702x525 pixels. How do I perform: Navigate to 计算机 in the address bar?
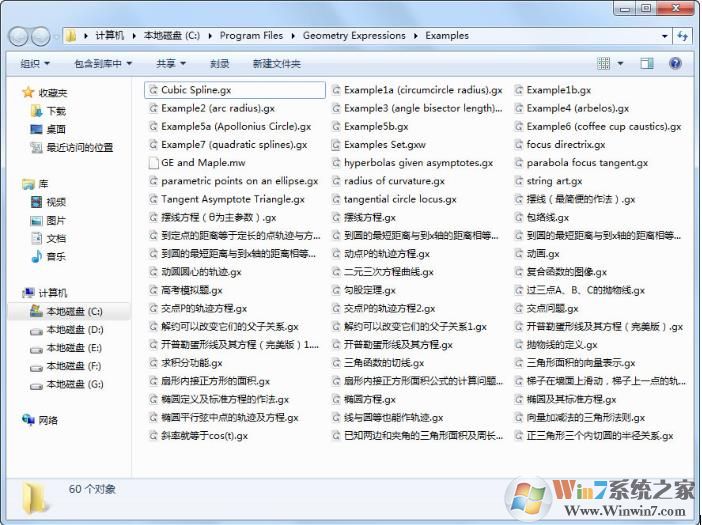[x=110, y=35]
